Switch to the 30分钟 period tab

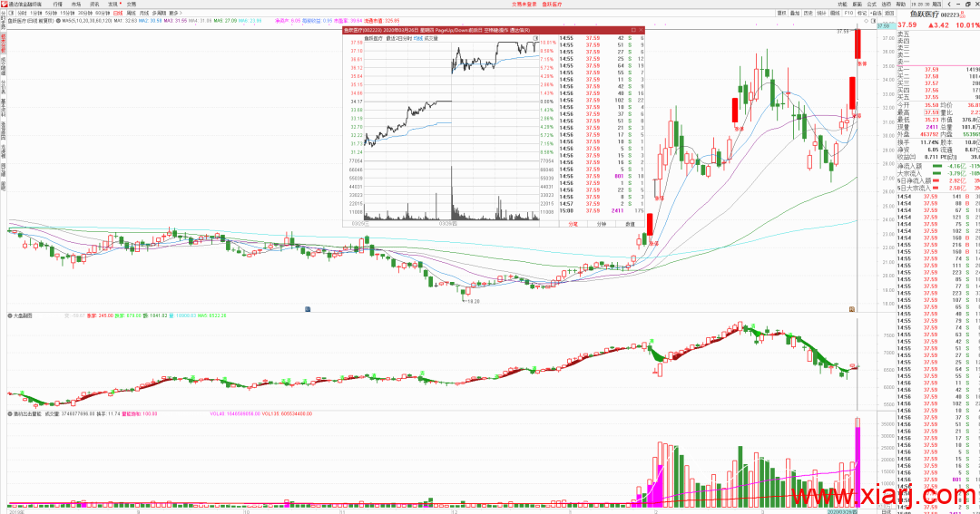(85, 13)
